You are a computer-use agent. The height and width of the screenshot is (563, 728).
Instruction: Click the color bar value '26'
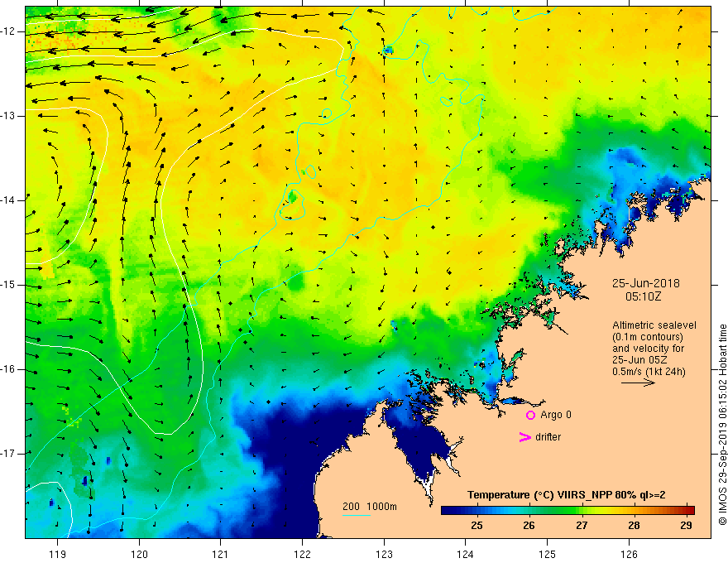(x=529, y=526)
